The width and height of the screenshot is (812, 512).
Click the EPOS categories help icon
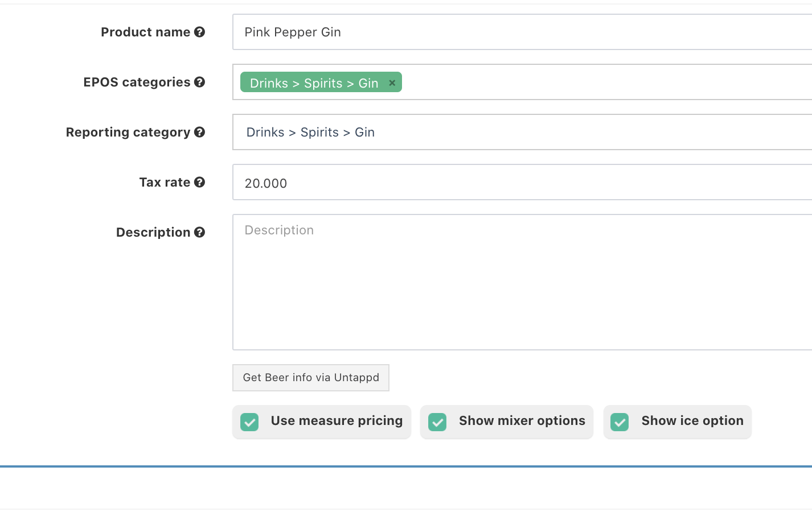(199, 82)
